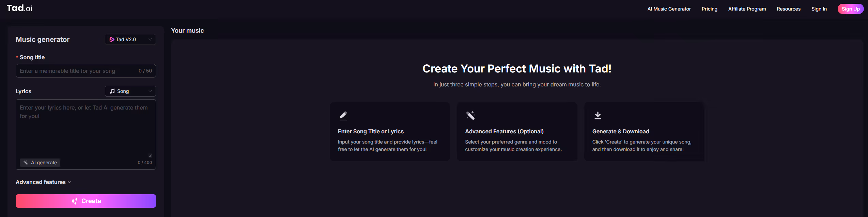The height and width of the screenshot is (217, 868).
Task: Click the pen icon on lyrics step card
Action: tap(343, 116)
